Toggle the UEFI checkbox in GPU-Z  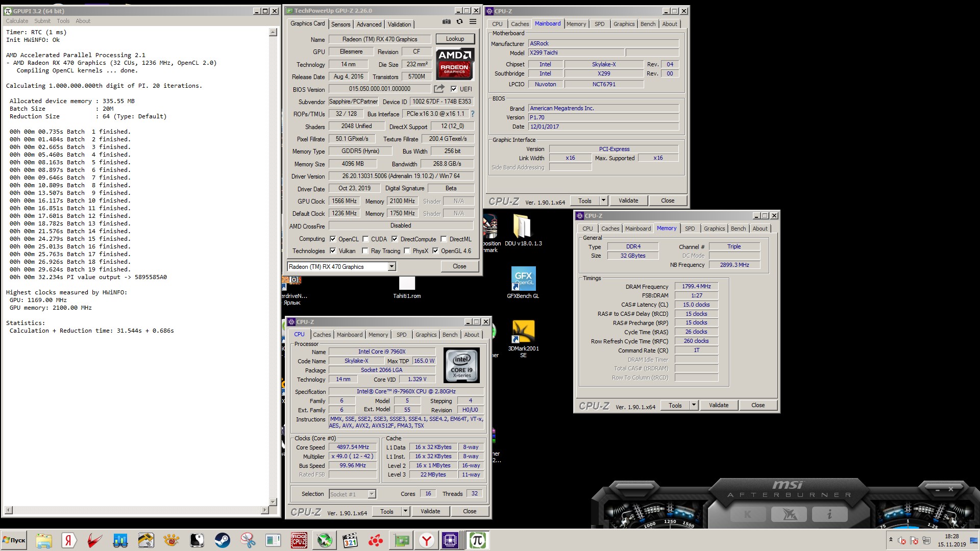point(454,89)
